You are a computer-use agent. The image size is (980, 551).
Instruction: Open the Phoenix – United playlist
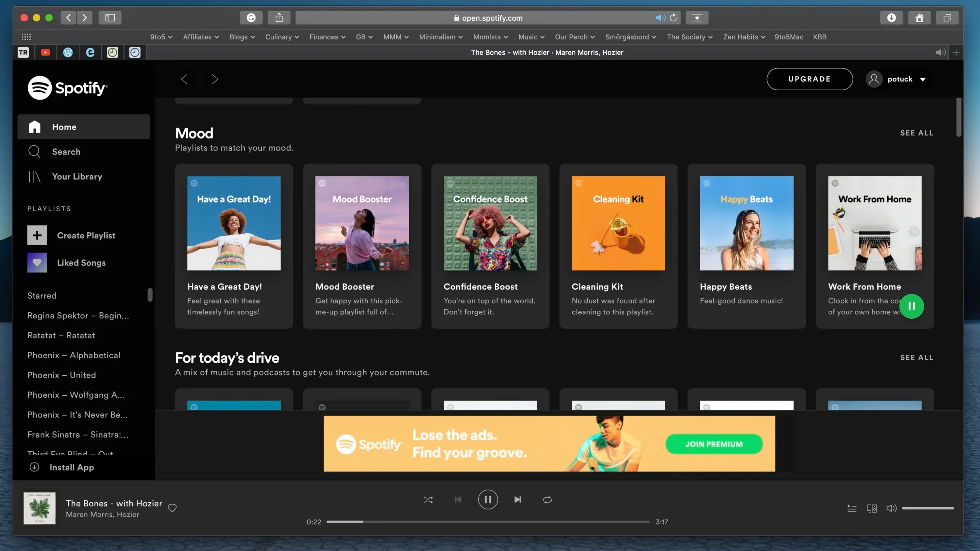tap(62, 375)
